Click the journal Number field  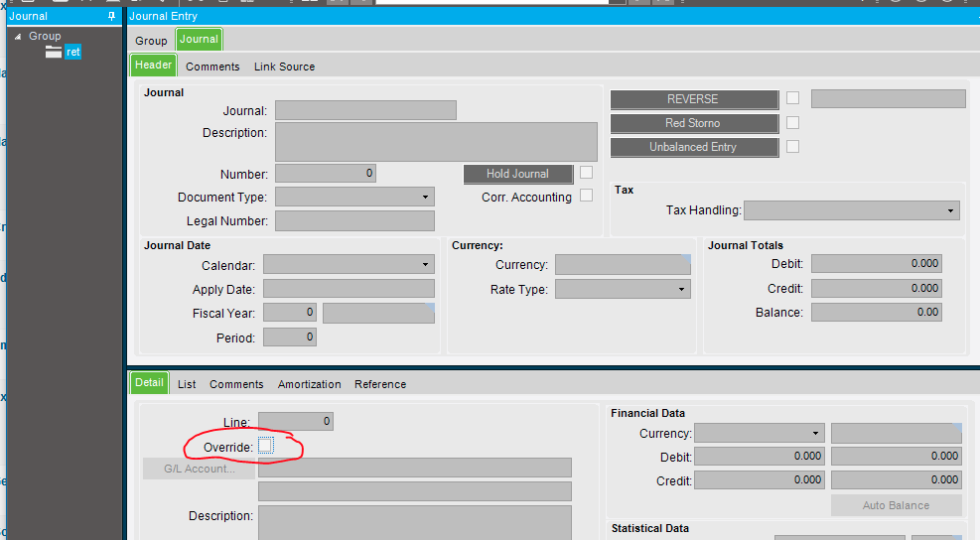(326, 173)
